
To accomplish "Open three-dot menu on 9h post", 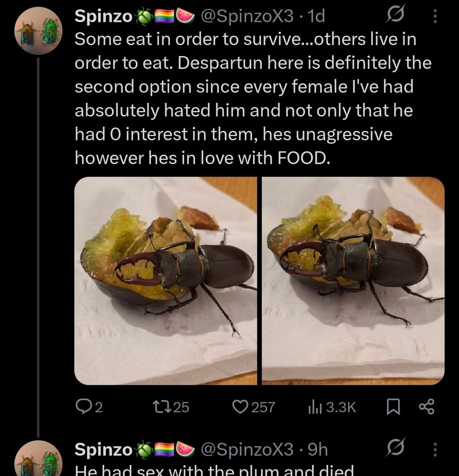I will (435, 449).
